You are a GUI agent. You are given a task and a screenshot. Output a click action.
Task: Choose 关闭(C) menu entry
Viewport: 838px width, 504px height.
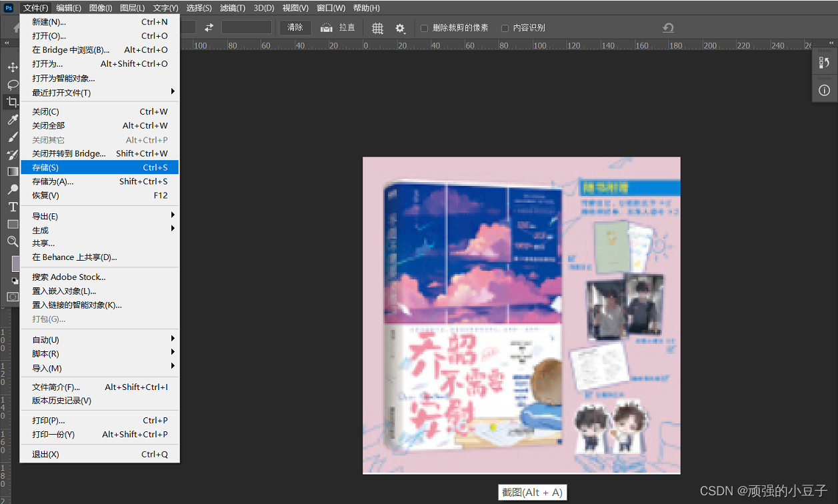point(100,111)
